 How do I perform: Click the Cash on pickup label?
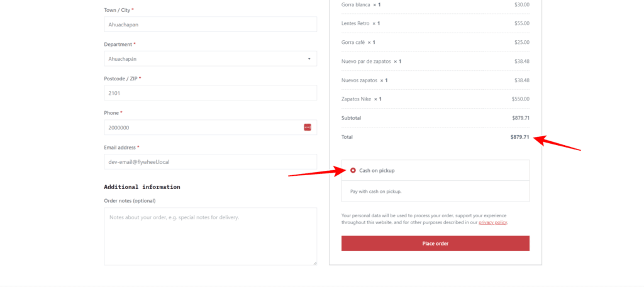click(x=377, y=171)
